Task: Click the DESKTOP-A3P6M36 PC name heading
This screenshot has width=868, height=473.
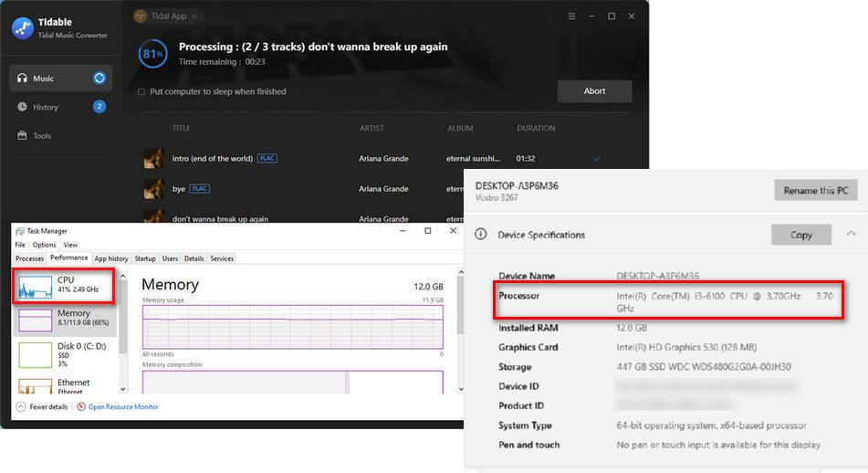Action: click(x=517, y=185)
